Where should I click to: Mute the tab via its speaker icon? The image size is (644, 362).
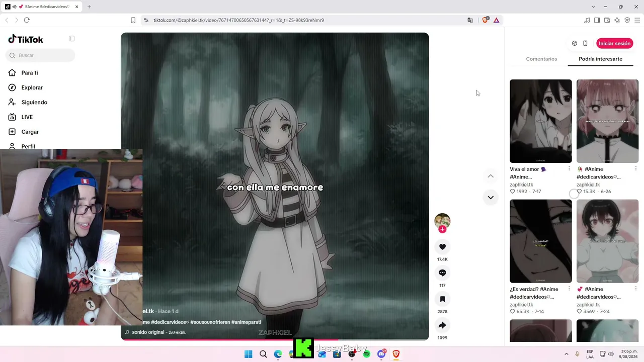(14, 7)
